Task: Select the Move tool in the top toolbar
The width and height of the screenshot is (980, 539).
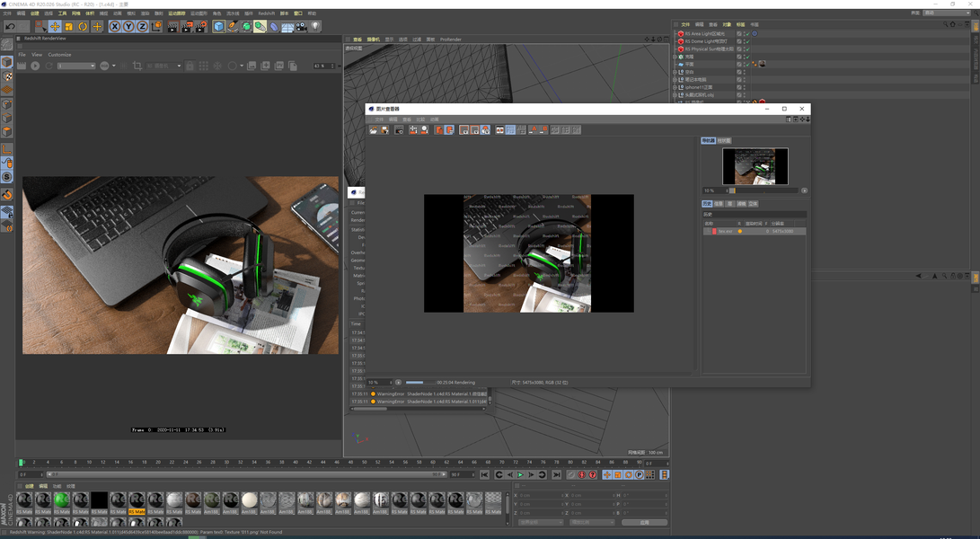Action: click(55, 26)
